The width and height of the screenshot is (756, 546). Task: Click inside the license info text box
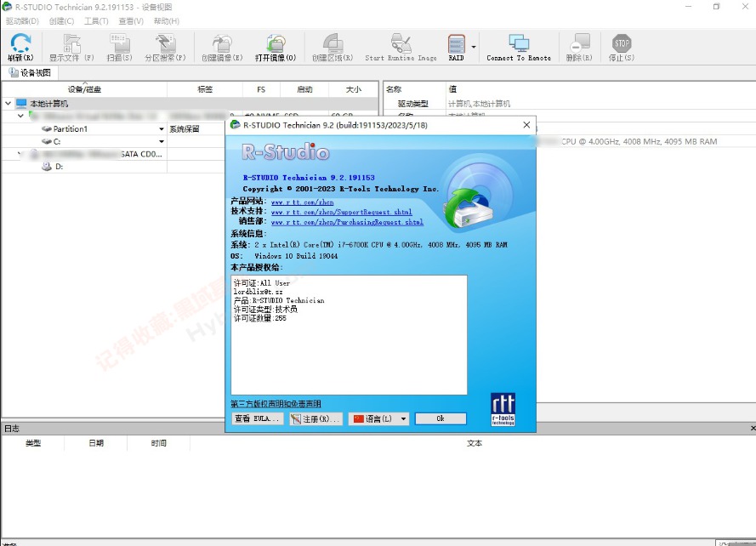[x=349, y=335]
